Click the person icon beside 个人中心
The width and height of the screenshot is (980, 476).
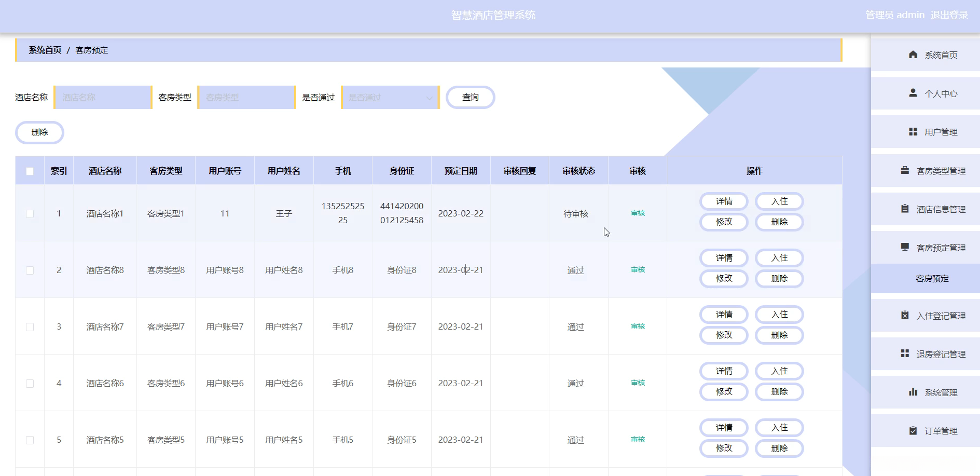tap(913, 93)
